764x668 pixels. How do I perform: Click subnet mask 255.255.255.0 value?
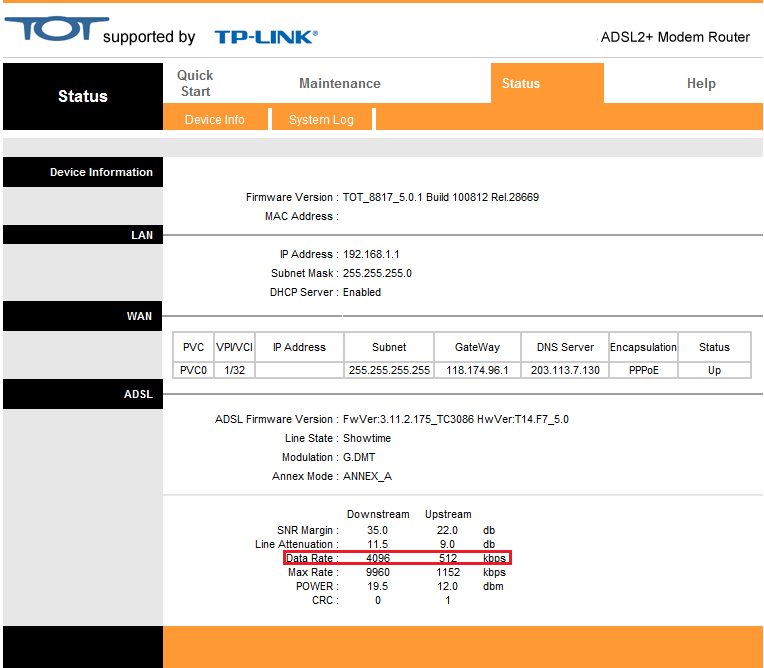coord(377,273)
